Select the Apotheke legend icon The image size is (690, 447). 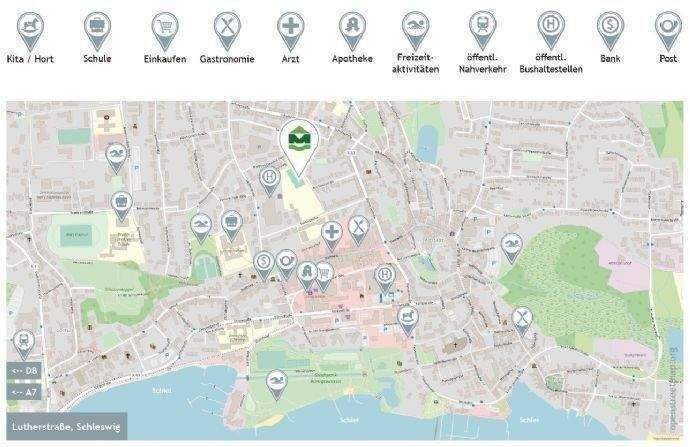[352, 31]
